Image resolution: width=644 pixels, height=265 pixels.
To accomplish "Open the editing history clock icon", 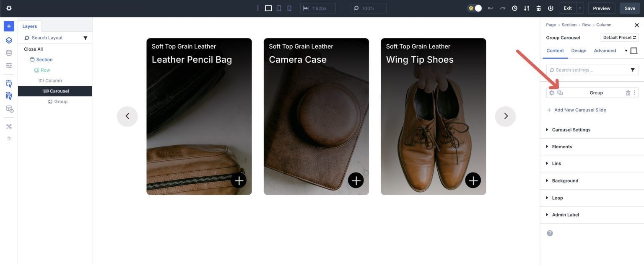I will point(514,8).
